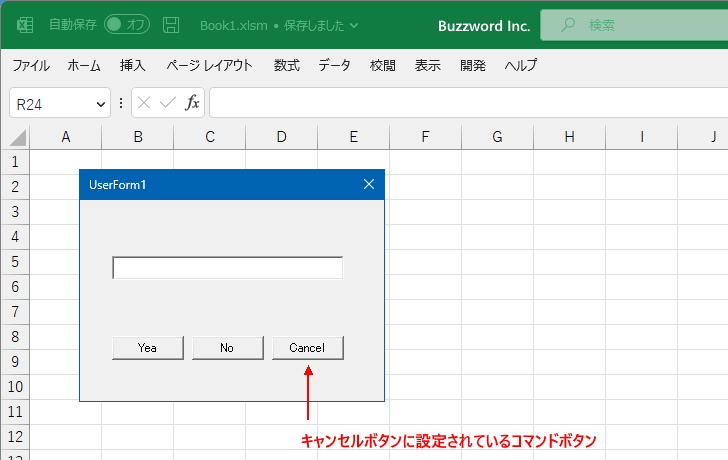The width and height of the screenshot is (728, 460).
Task: Click the formula bar cancel X icon
Action: (x=144, y=103)
